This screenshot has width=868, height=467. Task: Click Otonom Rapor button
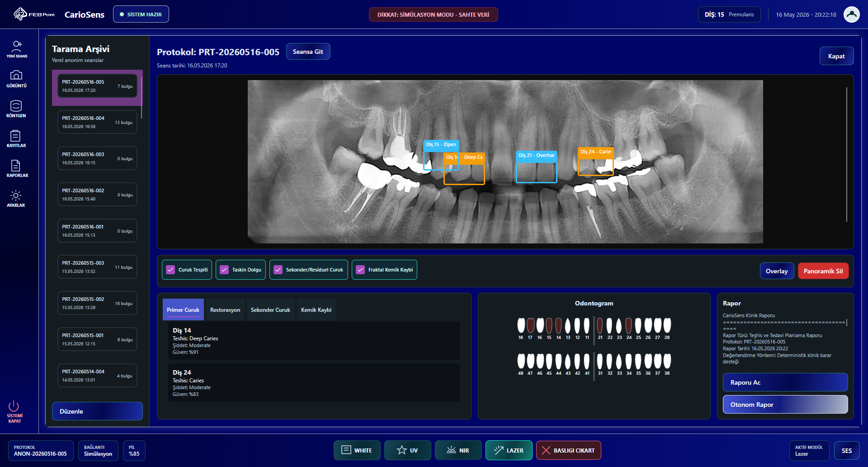(785, 405)
